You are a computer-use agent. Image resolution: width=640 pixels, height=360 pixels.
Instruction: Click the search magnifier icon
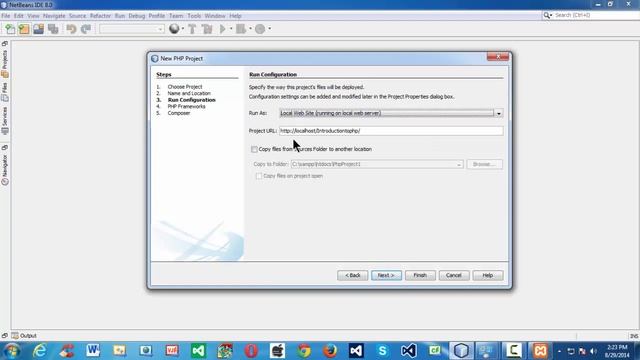click(x=547, y=16)
